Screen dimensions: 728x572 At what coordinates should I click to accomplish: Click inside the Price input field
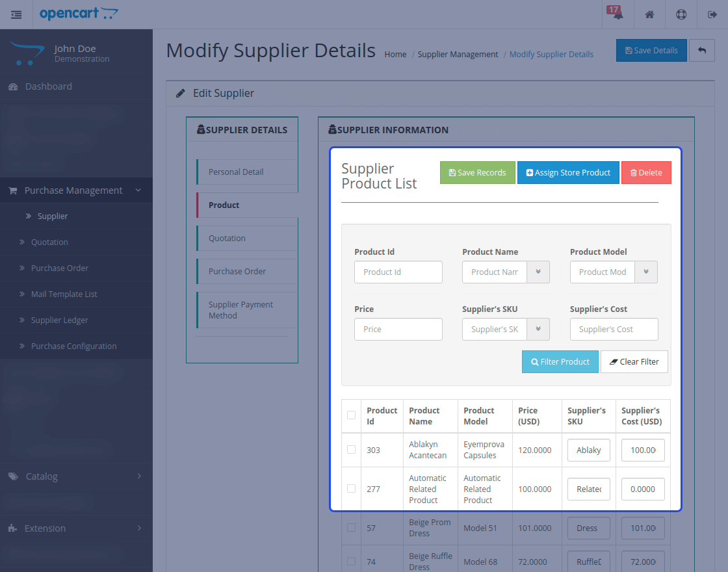pyautogui.click(x=398, y=329)
